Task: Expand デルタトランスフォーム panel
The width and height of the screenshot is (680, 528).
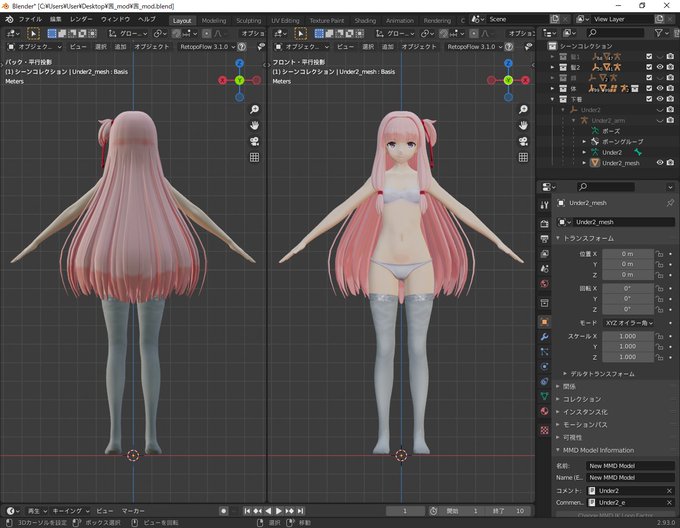Action: 564,374
